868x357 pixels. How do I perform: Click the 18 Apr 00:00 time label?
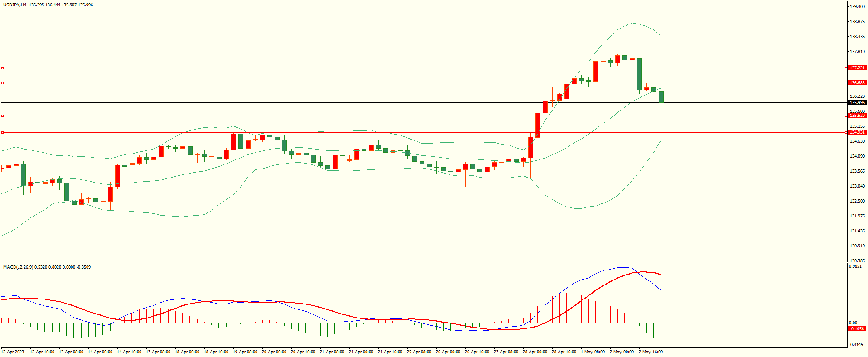tap(187, 352)
